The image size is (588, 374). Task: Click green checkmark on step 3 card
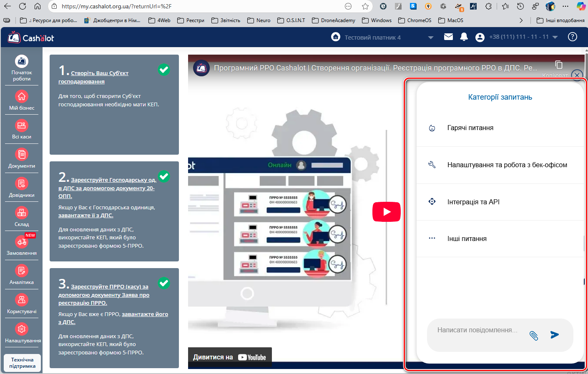164,283
